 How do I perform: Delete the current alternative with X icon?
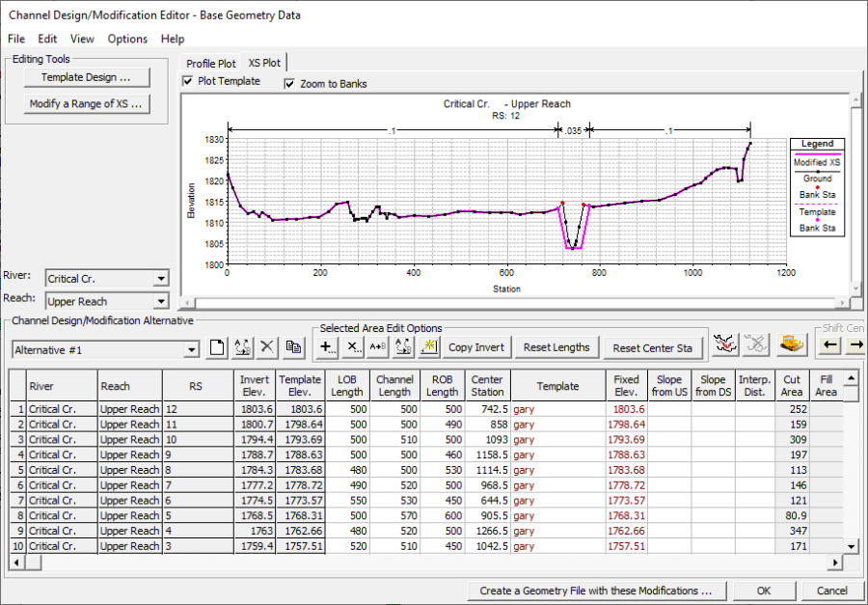[x=268, y=348]
